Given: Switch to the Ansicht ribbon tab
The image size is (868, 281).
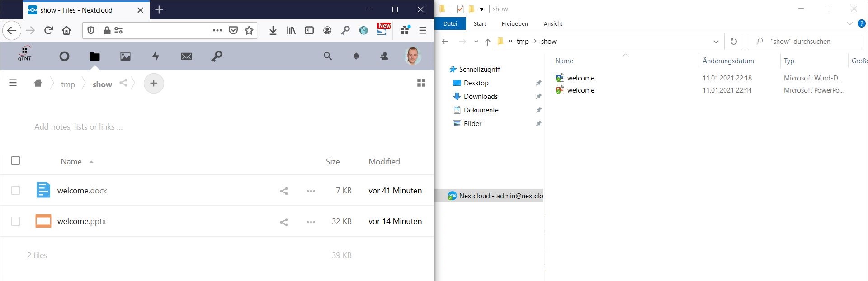Looking at the screenshot, I should [553, 23].
